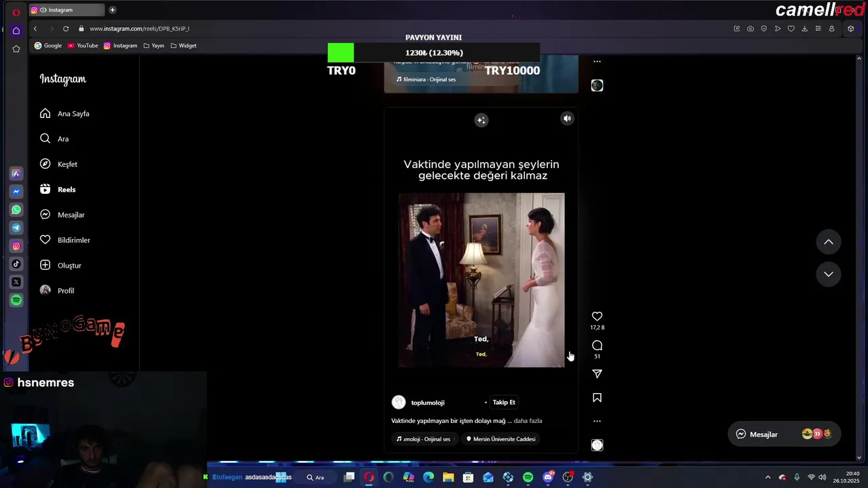Viewport: 868px width, 488px height.
Task: Open a new browser tab
Action: (113, 9)
